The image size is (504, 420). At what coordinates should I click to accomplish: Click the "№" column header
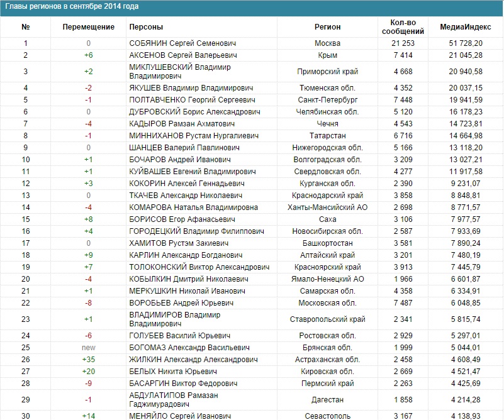tap(26, 27)
